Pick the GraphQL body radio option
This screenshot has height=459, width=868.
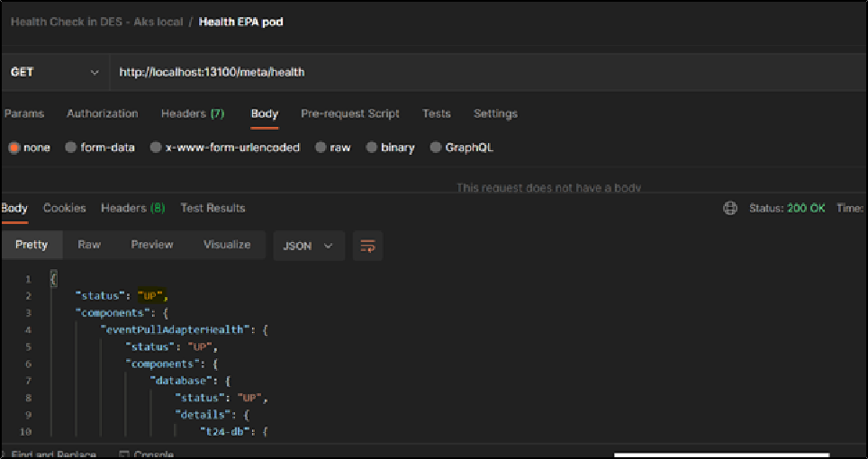[436, 148]
